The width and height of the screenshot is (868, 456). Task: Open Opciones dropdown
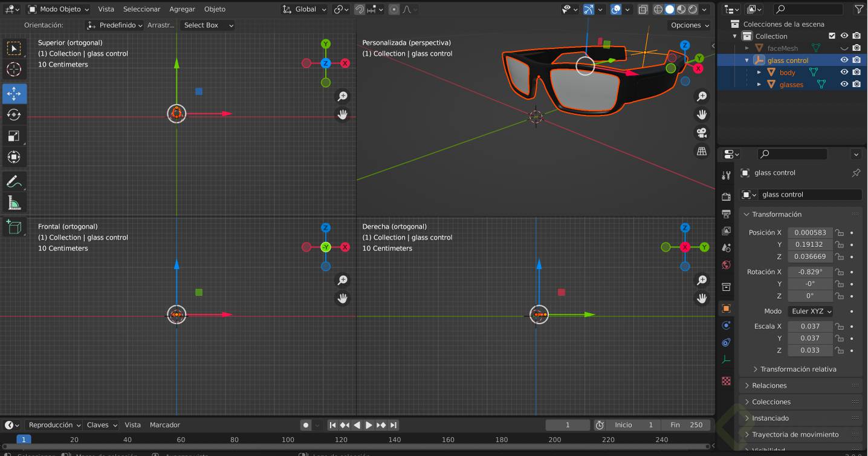pyautogui.click(x=690, y=25)
